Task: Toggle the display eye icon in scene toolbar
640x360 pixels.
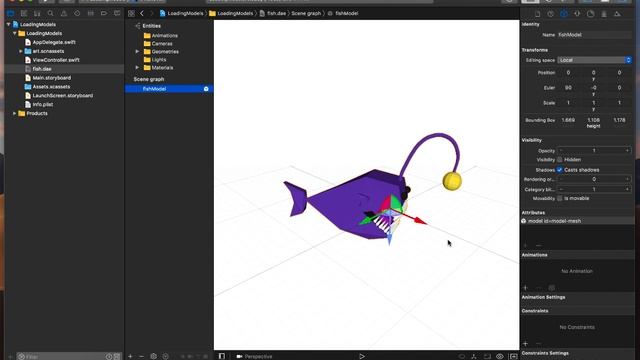Action: (x=500, y=356)
